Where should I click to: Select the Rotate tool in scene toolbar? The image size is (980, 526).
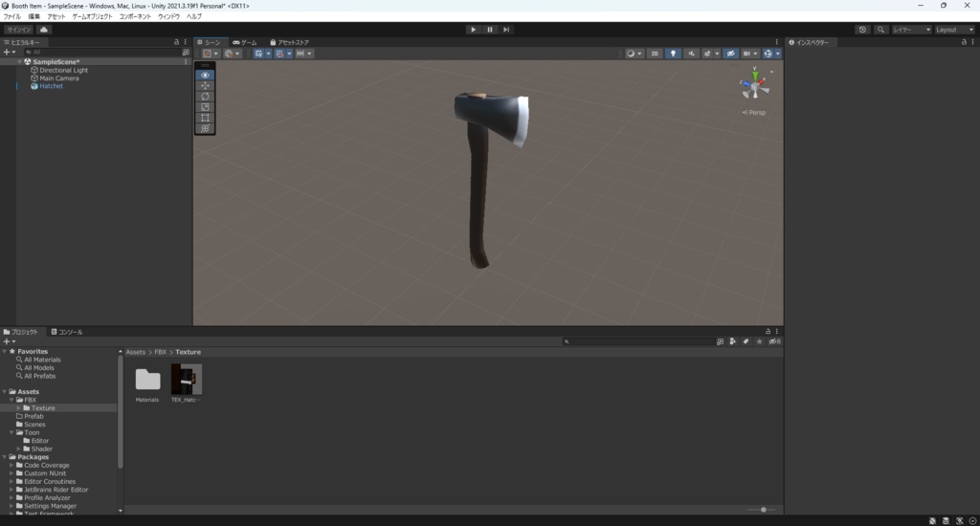pyautogui.click(x=205, y=97)
